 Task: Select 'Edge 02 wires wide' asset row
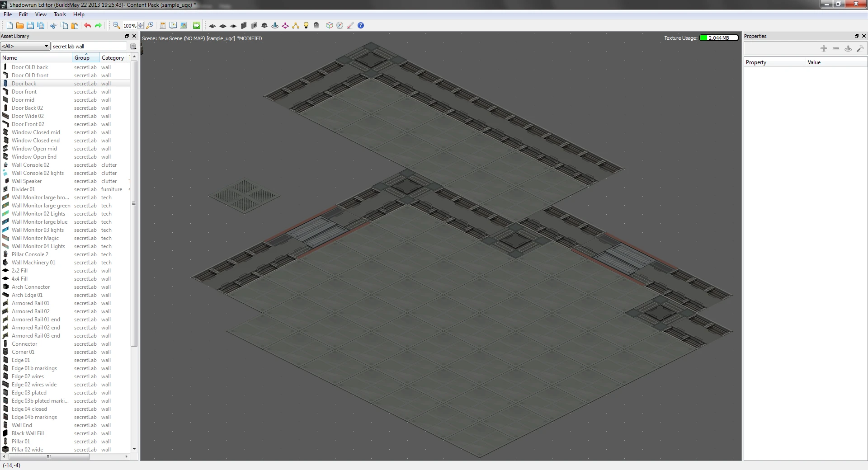66,385
